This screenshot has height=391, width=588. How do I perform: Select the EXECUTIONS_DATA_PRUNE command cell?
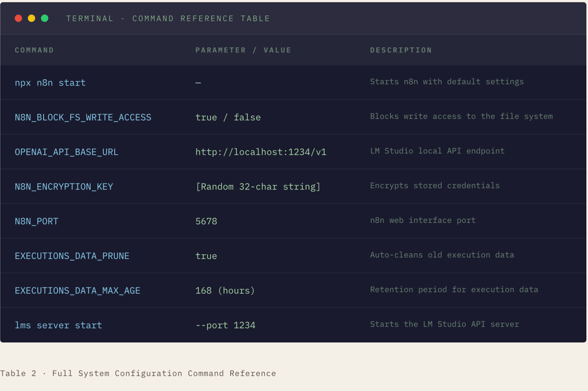(x=72, y=256)
